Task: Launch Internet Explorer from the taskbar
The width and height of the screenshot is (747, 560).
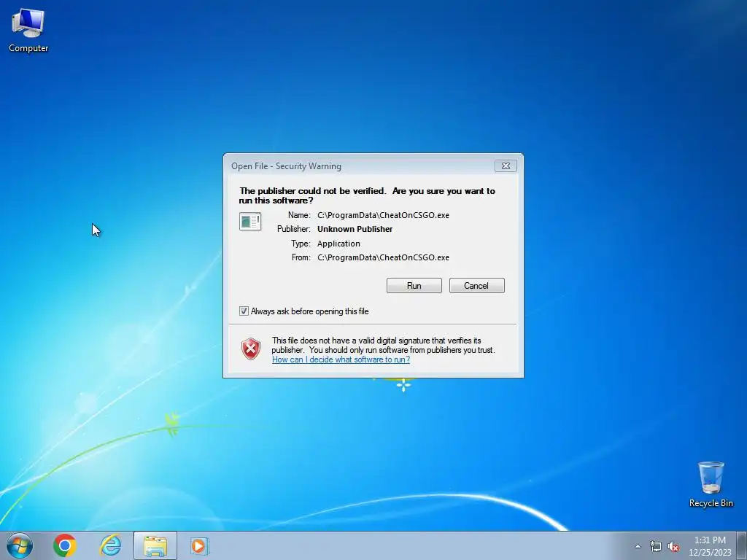Action: [111, 545]
